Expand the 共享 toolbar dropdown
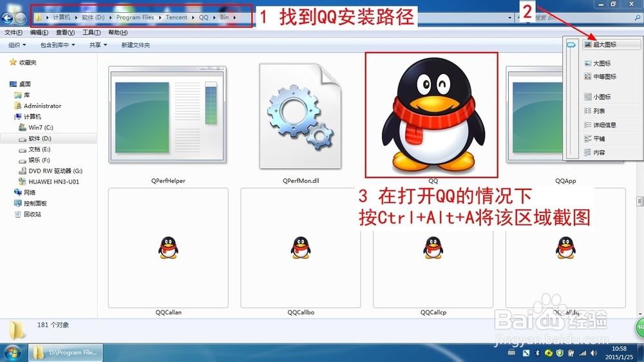Screen dimensions: 644x362 (98, 45)
